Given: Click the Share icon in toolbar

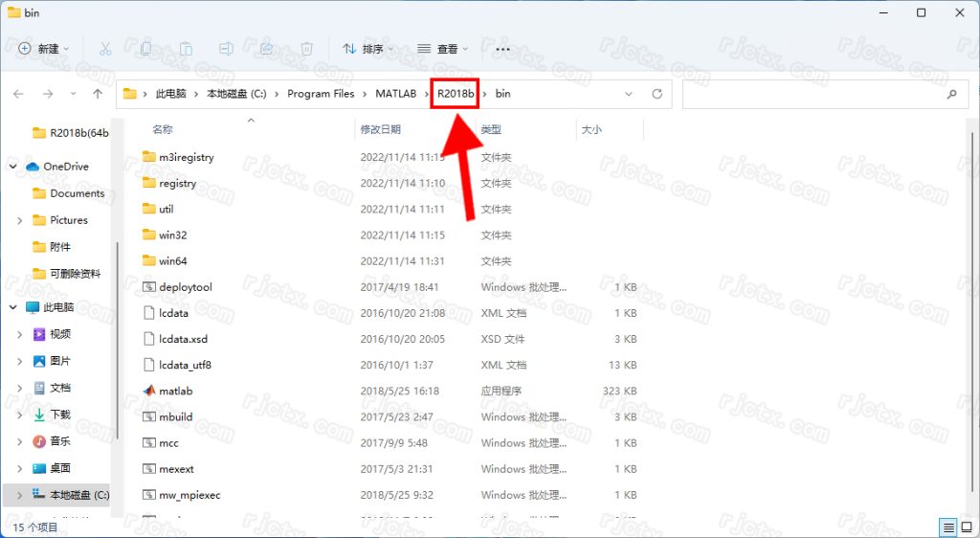Looking at the screenshot, I should (x=266, y=48).
